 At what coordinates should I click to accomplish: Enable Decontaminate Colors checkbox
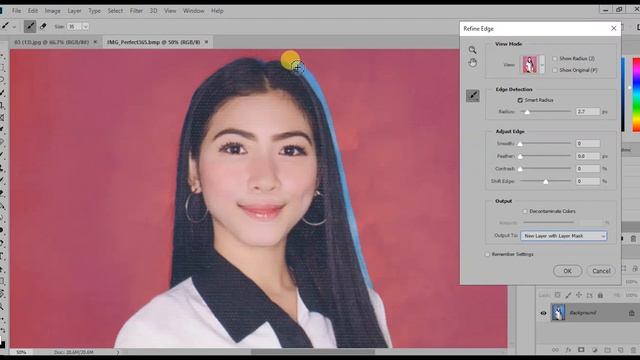[x=525, y=211]
